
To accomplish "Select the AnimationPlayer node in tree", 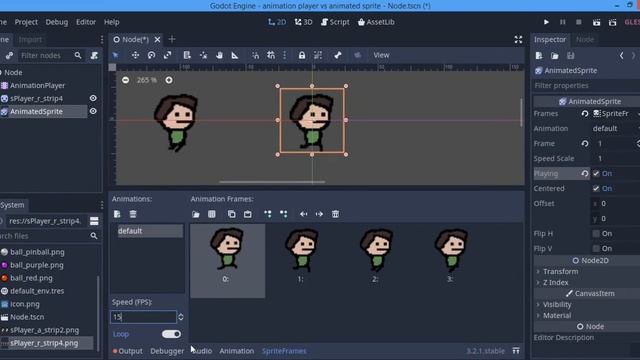I will 37,85.
